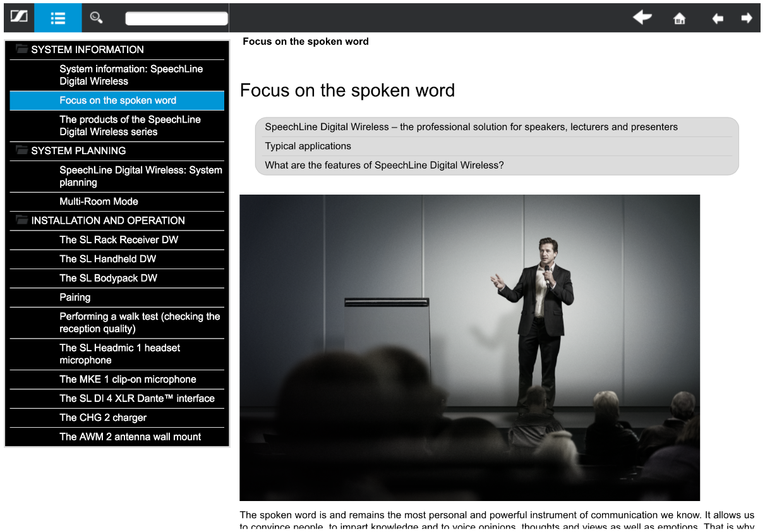Open the table of contents list tab
Screen dimensions: 765x532
coord(58,18)
